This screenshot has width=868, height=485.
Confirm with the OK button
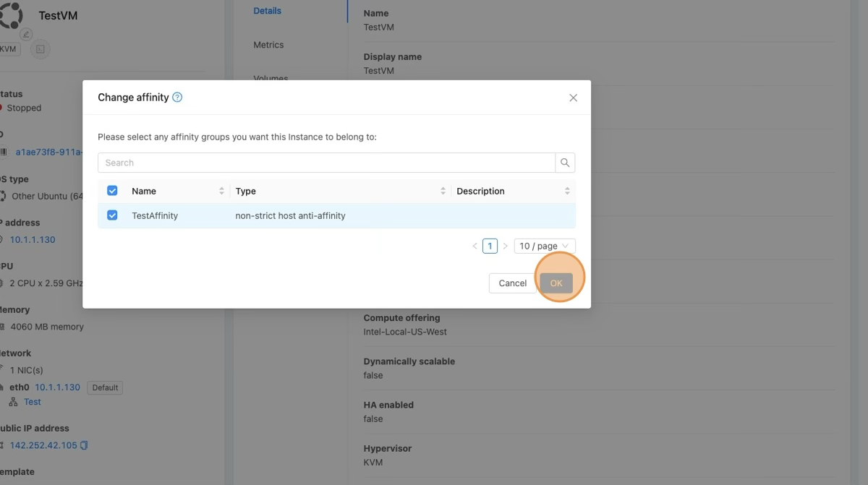(x=556, y=283)
